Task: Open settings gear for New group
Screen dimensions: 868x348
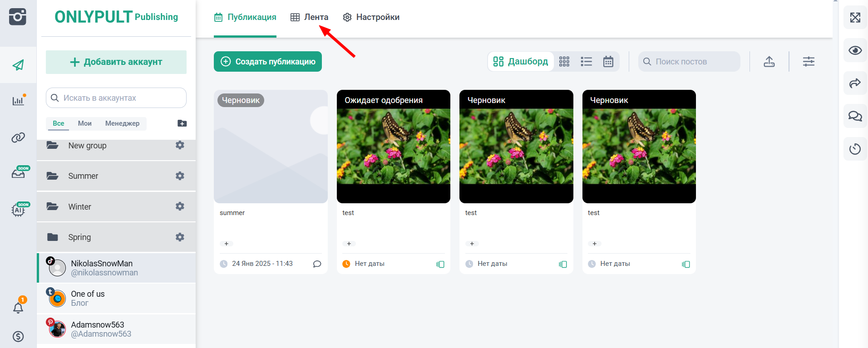Action: [180, 145]
